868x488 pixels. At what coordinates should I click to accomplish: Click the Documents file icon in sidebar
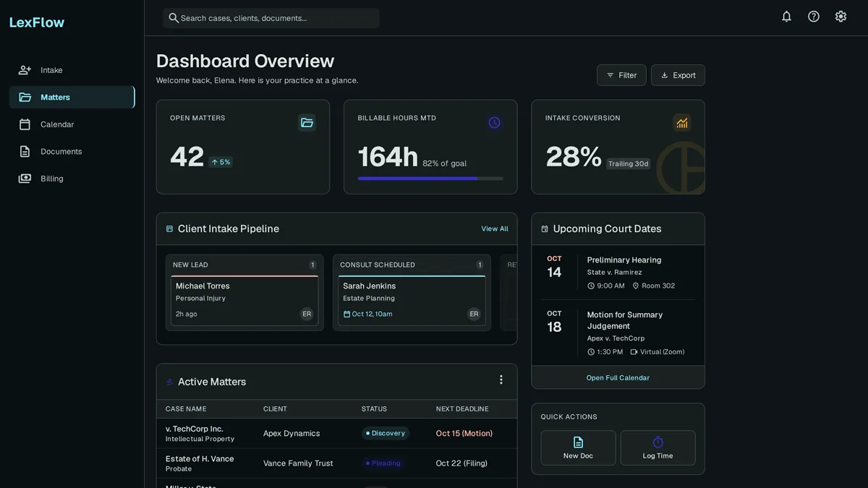click(x=25, y=151)
